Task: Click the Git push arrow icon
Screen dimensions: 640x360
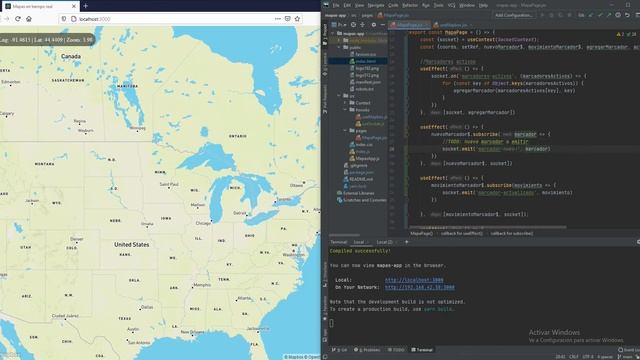Action: point(609,15)
